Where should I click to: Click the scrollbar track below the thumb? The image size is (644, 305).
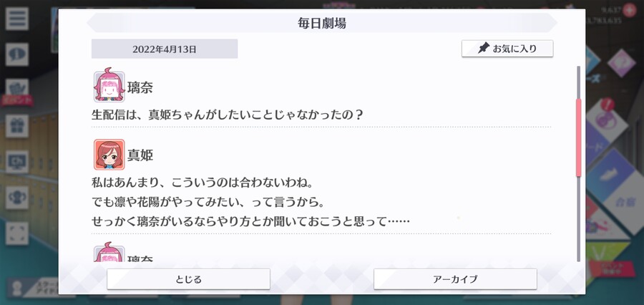pyautogui.click(x=579, y=219)
